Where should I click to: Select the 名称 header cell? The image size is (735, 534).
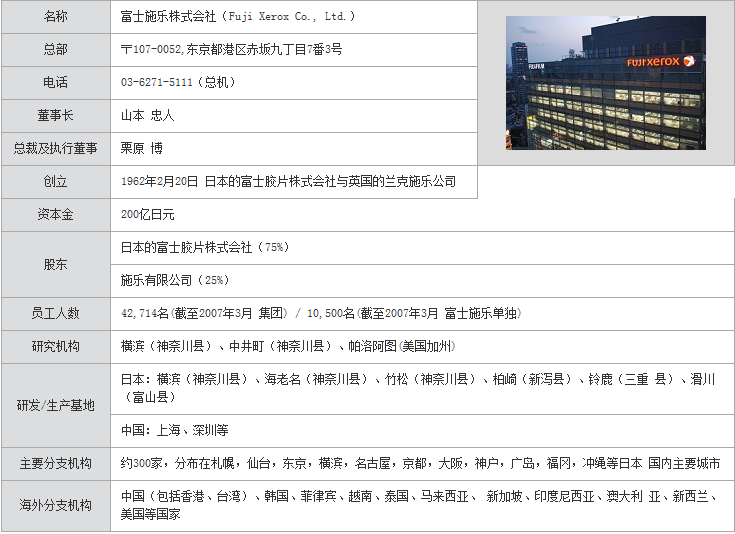tap(56, 17)
